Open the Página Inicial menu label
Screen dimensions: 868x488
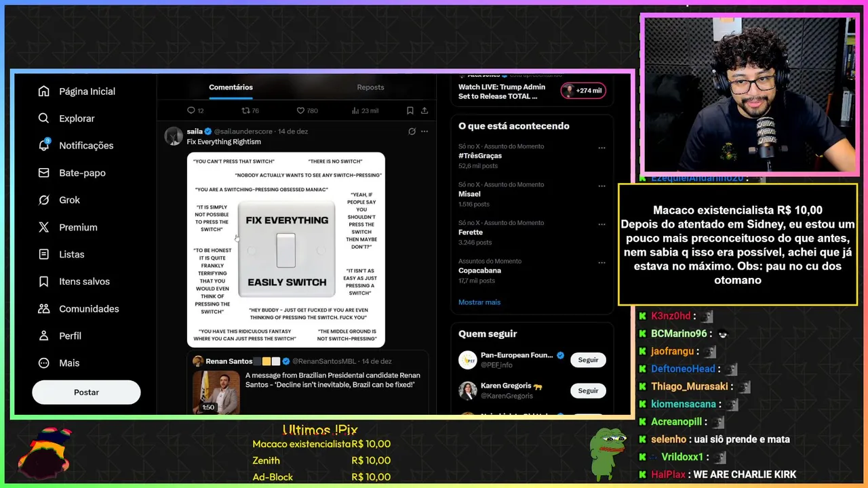(87, 91)
